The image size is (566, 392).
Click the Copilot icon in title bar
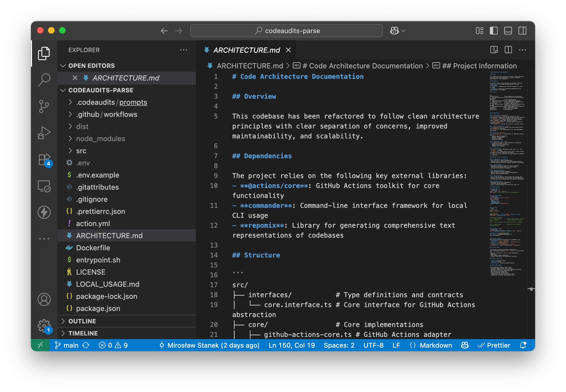[394, 31]
